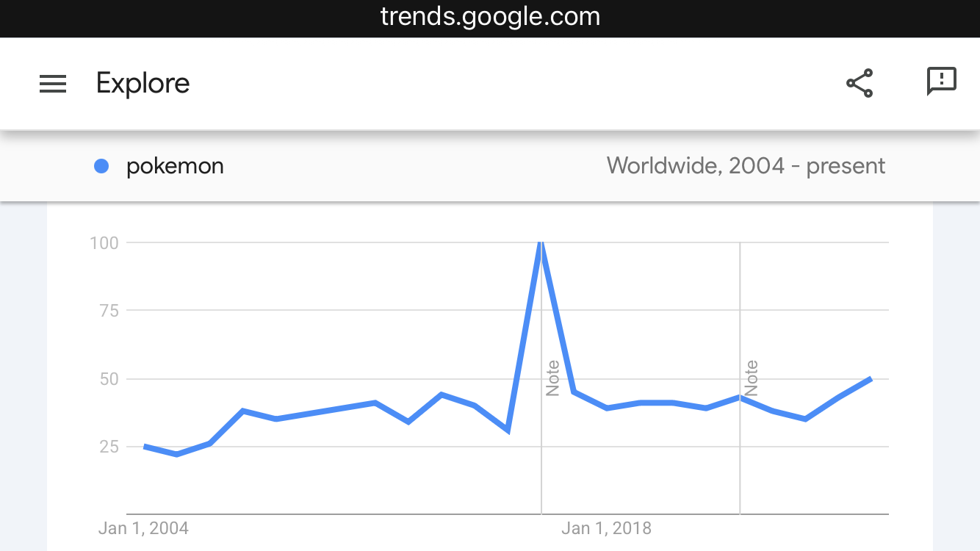Viewport: 980px width, 551px height.
Task: Click the pokemon search term label
Action: (175, 167)
